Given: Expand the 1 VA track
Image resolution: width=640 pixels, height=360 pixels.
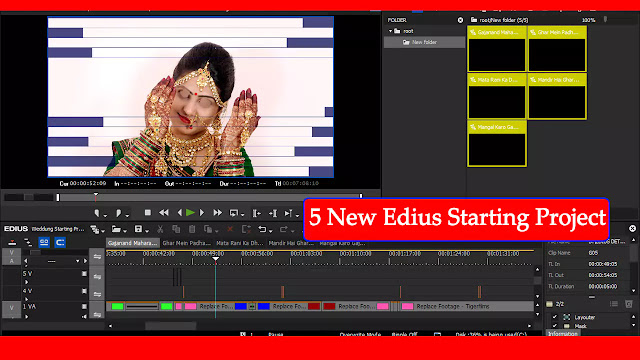Looking at the screenshot, I should (27, 316).
